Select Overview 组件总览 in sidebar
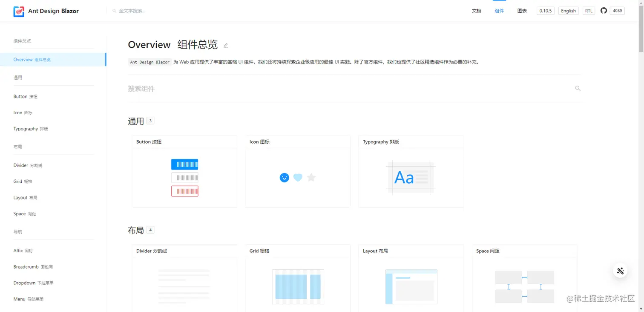This screenshot has width=644, height=312. (53, 60)
